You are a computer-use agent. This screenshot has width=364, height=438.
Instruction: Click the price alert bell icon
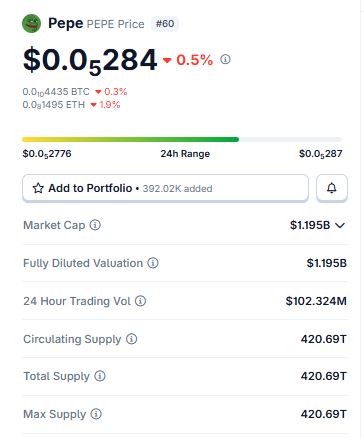pos(332,188)
